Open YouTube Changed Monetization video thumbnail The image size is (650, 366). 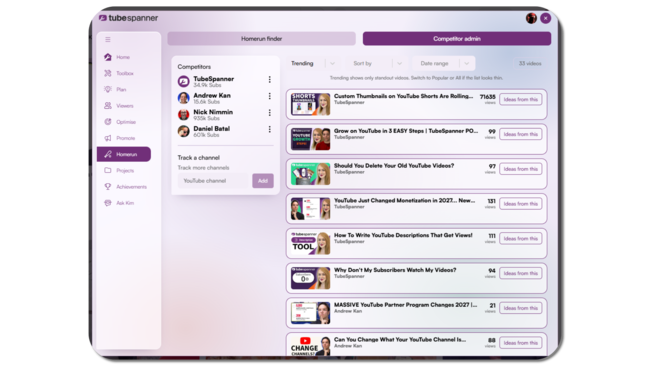(310, 208)
